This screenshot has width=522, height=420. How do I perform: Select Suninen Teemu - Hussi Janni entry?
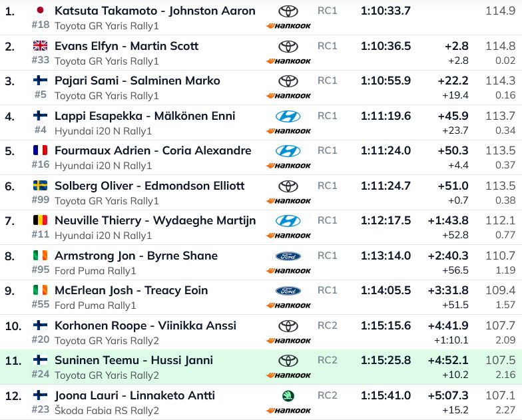[x=134, y=360]
